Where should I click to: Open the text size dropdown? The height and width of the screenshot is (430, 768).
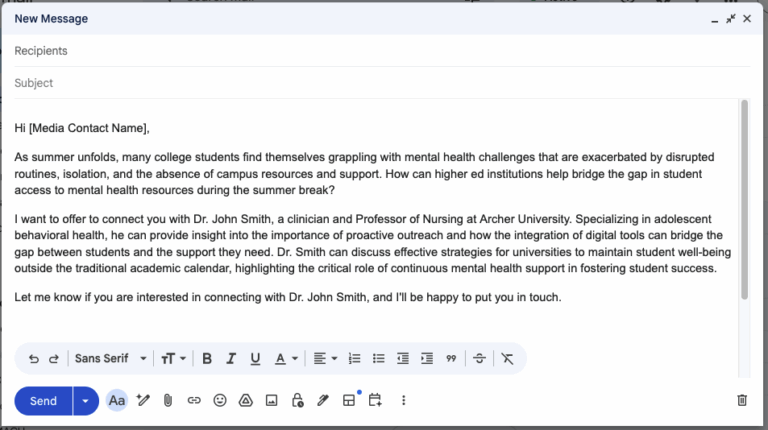[173, 358]
